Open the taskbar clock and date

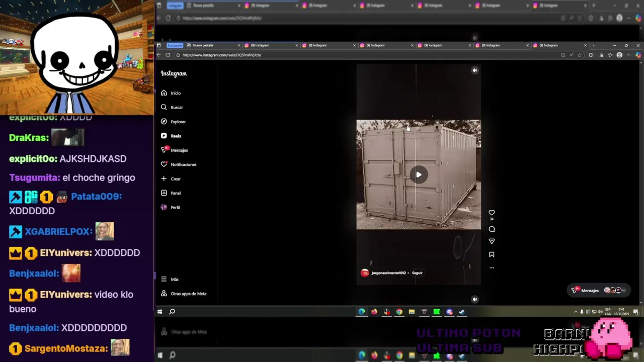(x=621, y=312)
